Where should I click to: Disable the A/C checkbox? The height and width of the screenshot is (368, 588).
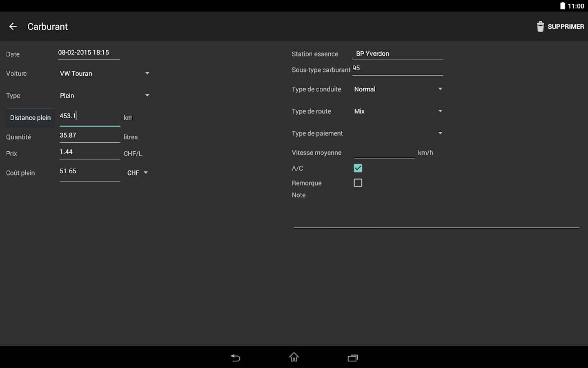click(x=358, y=168)
